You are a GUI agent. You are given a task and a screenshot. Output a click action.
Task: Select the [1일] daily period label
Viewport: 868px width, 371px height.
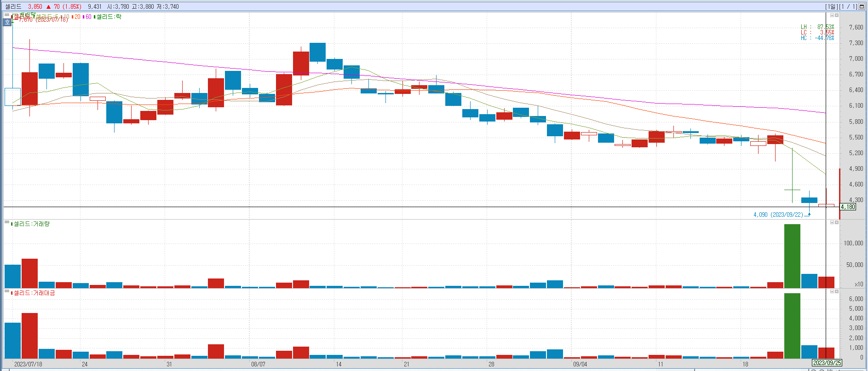832,6
